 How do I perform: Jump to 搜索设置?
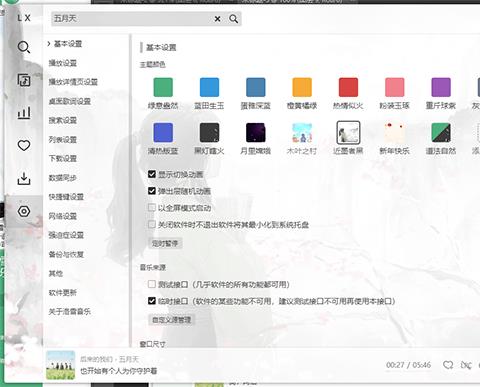click(63, 120)
